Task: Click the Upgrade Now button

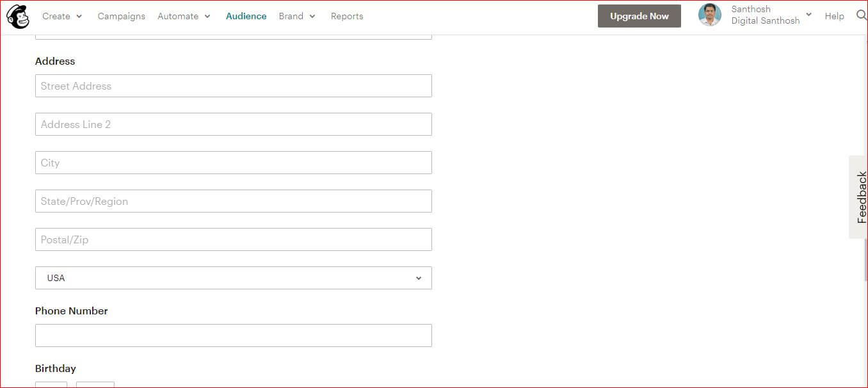Action: click(639, 16)
